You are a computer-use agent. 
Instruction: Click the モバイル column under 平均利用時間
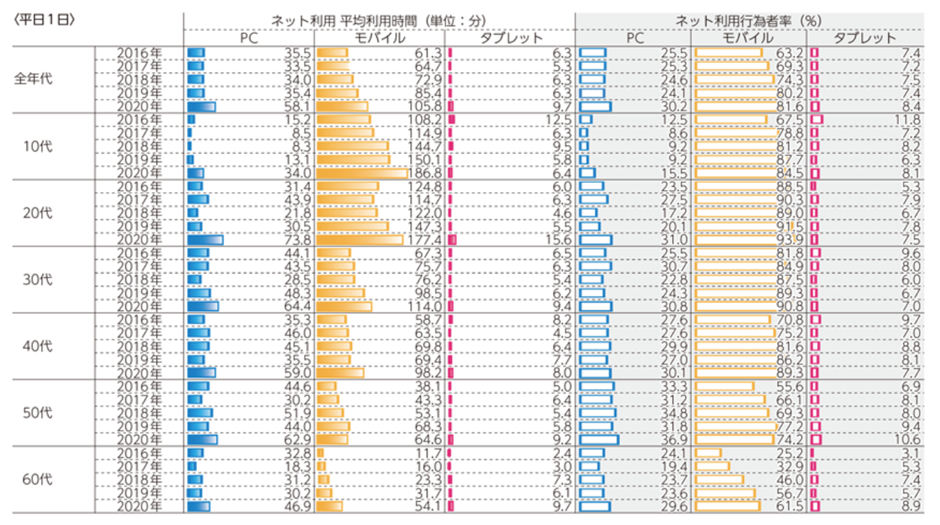pyautogui.click(x=379, y=38)
